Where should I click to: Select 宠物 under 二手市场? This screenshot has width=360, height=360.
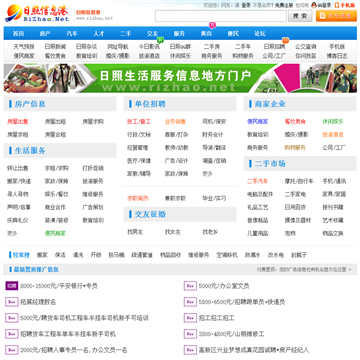point(290,233)
